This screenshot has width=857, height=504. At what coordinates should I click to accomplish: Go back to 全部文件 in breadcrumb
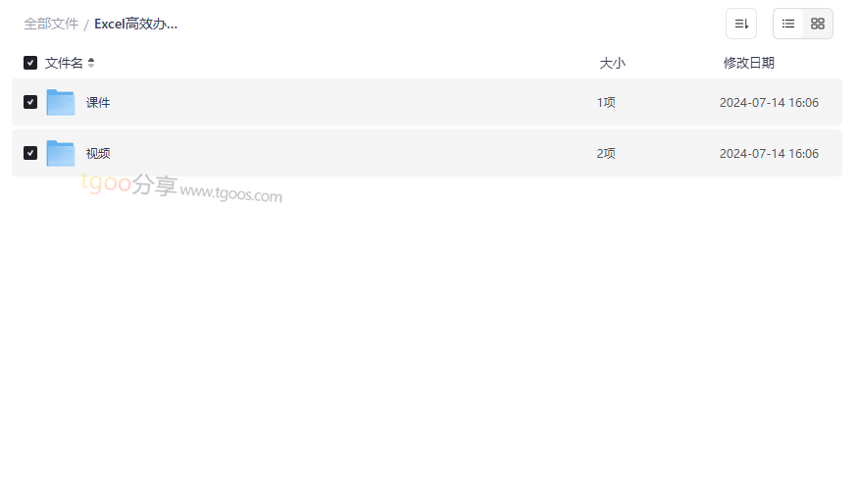[51, 24]
